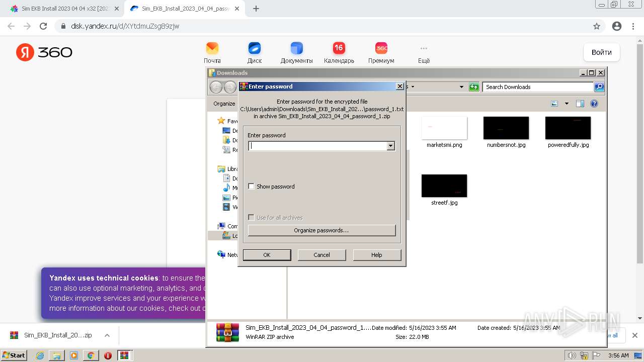Click the Explorer refresh button in Downloads
The height and width of the screenshot is (362, 644).
[x=474, y=87]
